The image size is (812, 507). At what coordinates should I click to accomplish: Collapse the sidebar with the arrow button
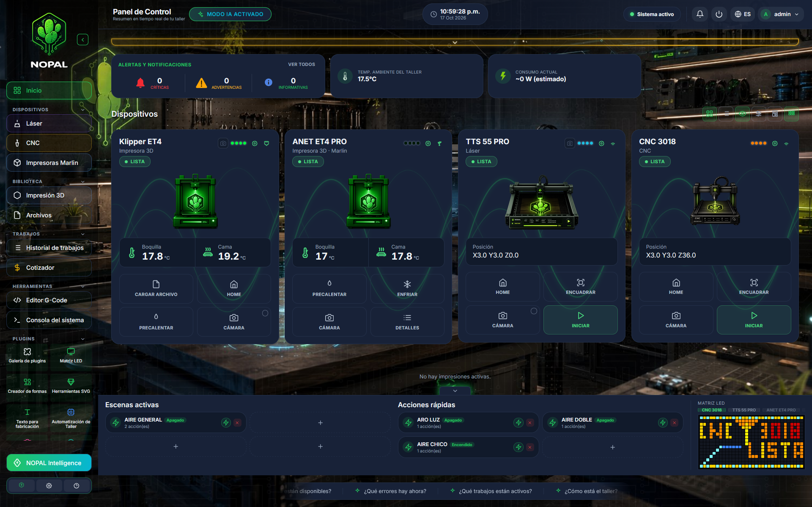(x=82, y=40)
